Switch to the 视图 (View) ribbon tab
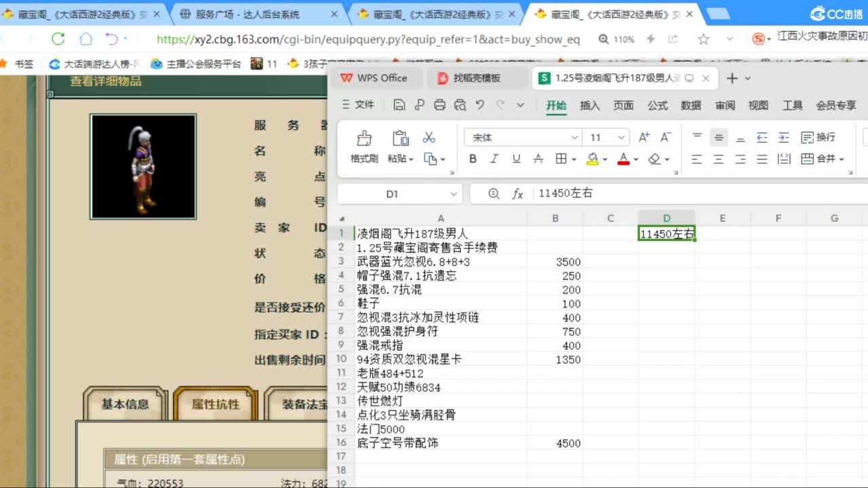Image resolution: width=868 pixels, height=488 pixels. 758,105
